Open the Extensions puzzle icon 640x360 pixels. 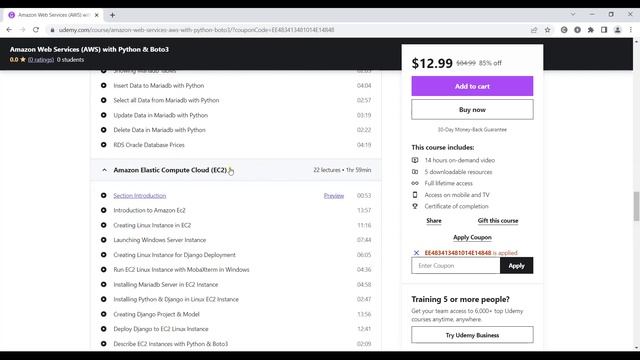591,30
